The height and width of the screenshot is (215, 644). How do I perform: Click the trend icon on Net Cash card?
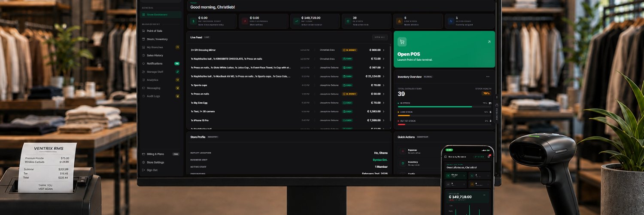[296, 21]
